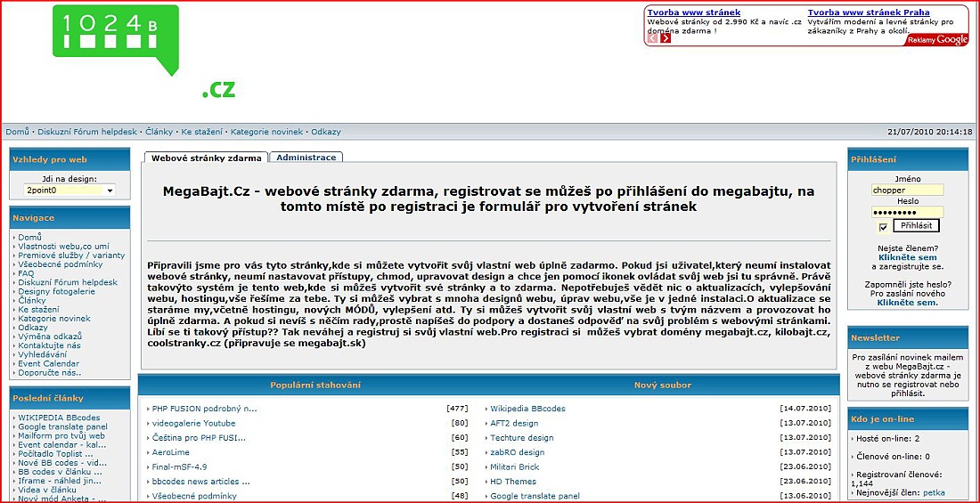
Task: Open Kategorie novinek in top menu
Action: 266,132
